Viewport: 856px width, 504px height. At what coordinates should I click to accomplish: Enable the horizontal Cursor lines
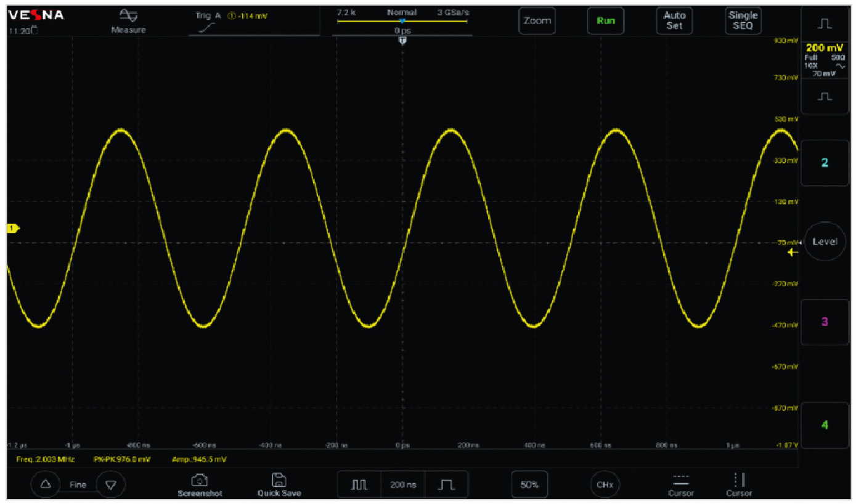[680, 481]
